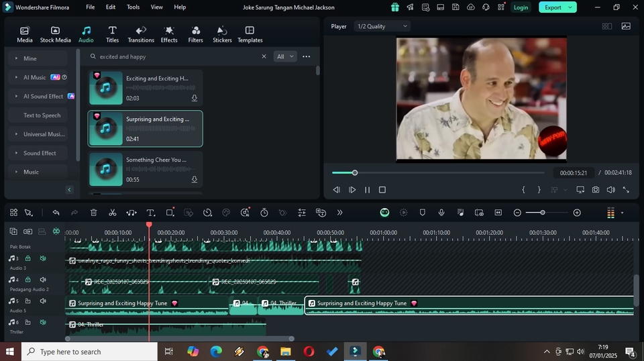Expand the Sound Effect category
This screenshot has height=361, width=644.
(16, 153)
